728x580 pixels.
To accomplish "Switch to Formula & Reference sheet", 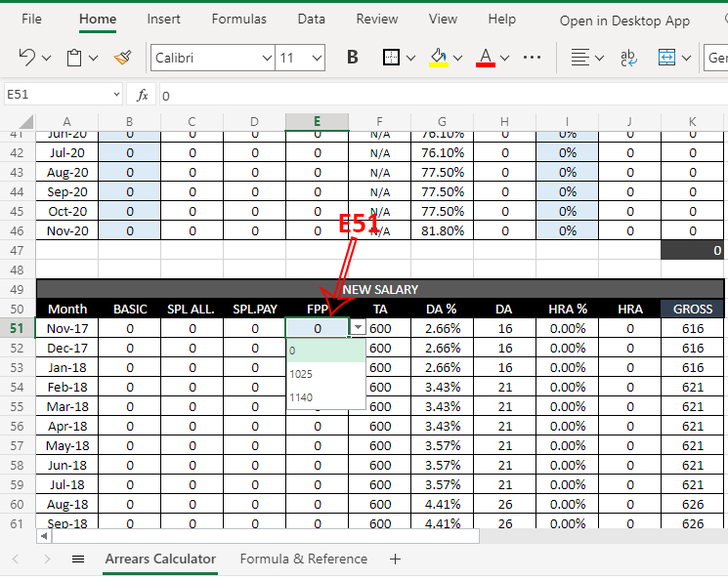I will click(304, 559).
